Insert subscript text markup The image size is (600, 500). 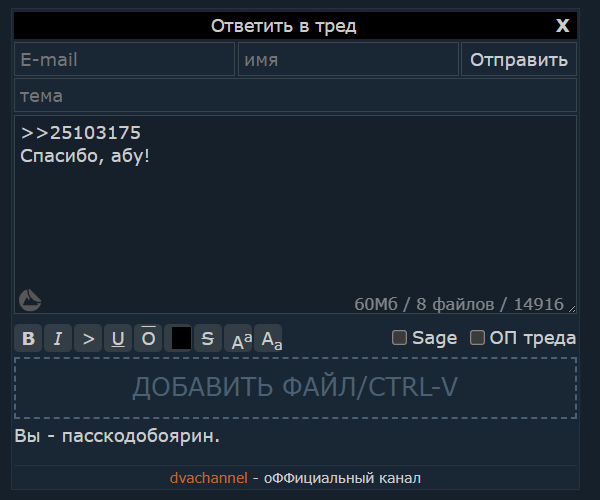coord(271,339)
